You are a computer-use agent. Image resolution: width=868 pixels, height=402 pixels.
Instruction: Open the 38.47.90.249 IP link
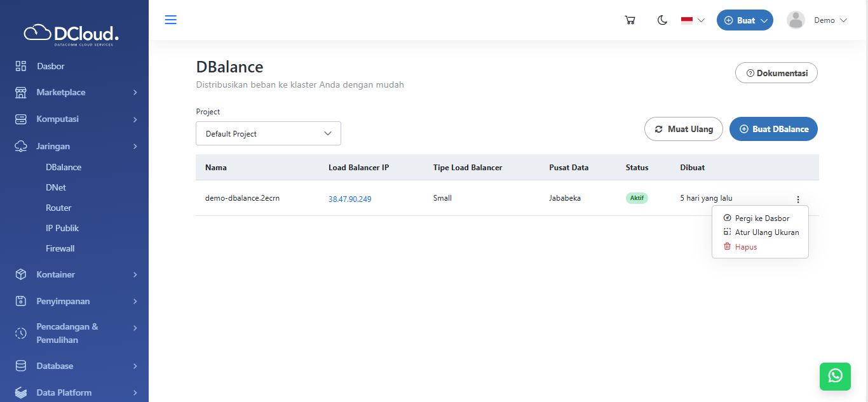tap(349, 199)
